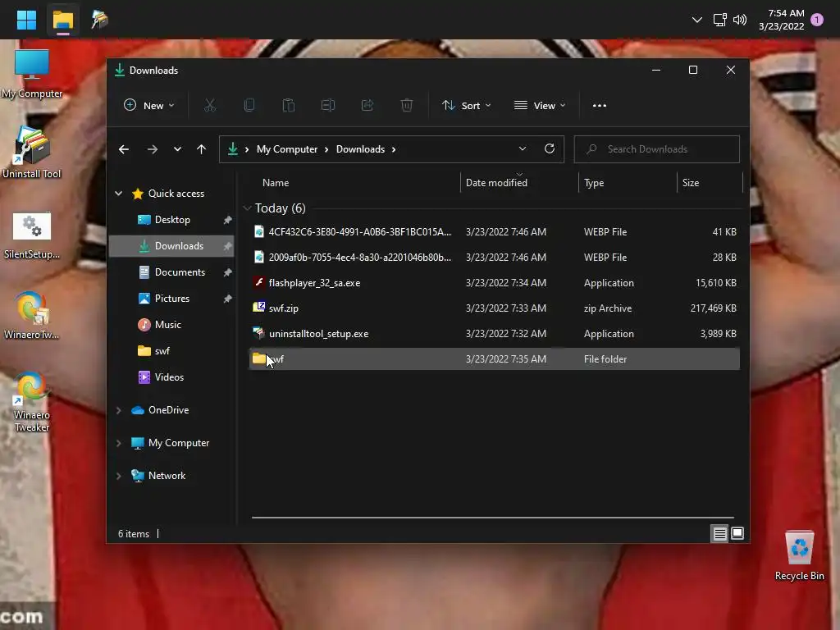Click the Search Downloads field
The image size is (840, 630).
point(657,149)
